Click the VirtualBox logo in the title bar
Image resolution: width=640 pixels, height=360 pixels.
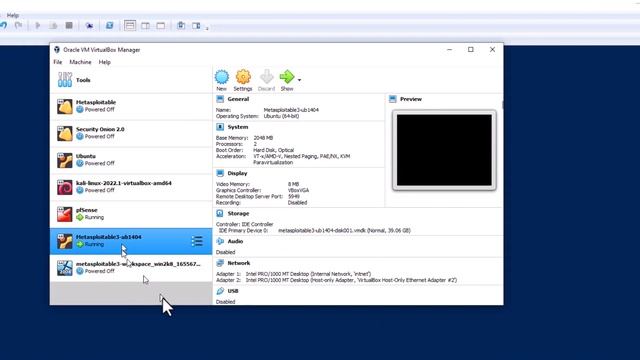57,50
